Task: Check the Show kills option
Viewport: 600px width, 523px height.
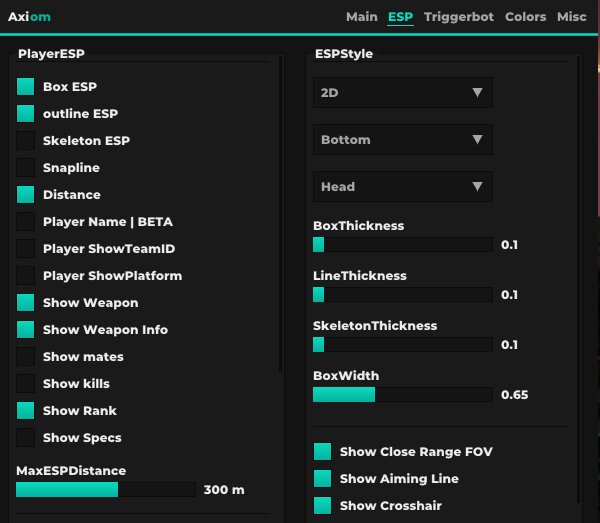Action: point(26,384)
